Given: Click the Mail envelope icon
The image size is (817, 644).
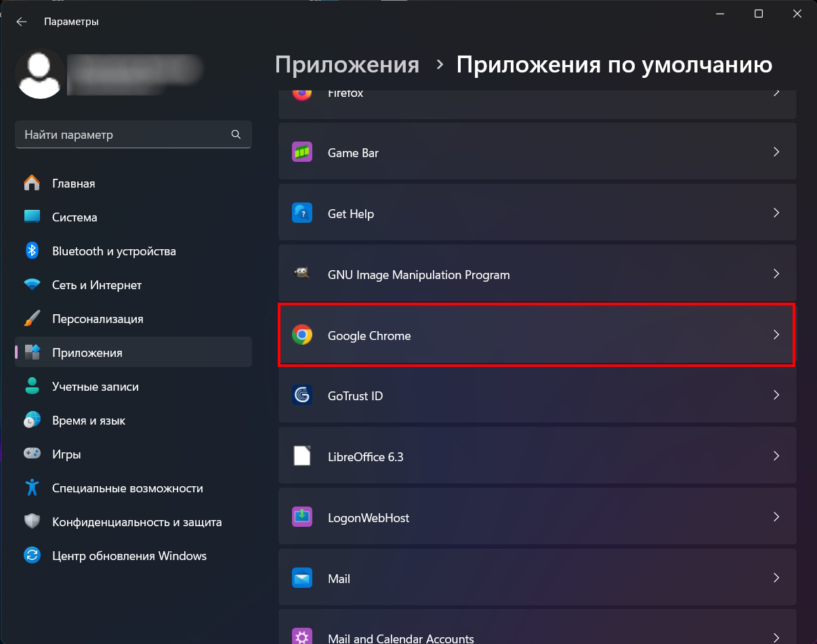Looking at the screenshot, I should click(x=302, y=578).
